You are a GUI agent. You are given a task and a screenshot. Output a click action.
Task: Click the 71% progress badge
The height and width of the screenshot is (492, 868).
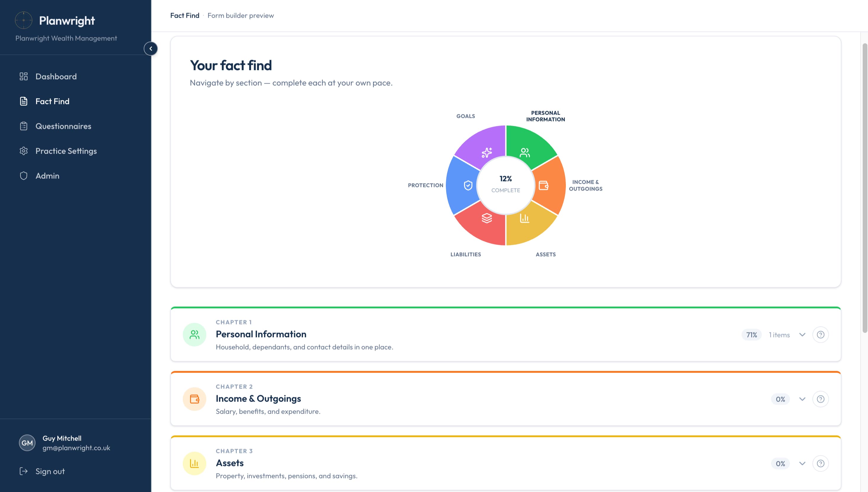(752, 335)
